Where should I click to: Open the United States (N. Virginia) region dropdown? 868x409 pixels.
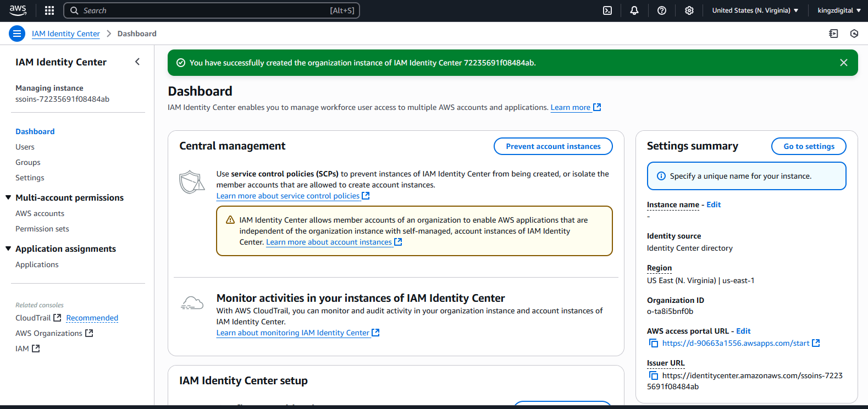point(755,10)
